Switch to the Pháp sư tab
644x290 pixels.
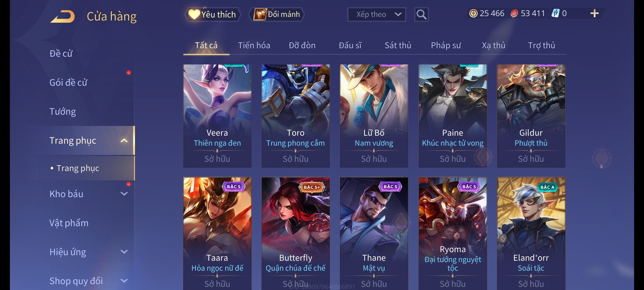pyautogui.click(x=446, y=45)
